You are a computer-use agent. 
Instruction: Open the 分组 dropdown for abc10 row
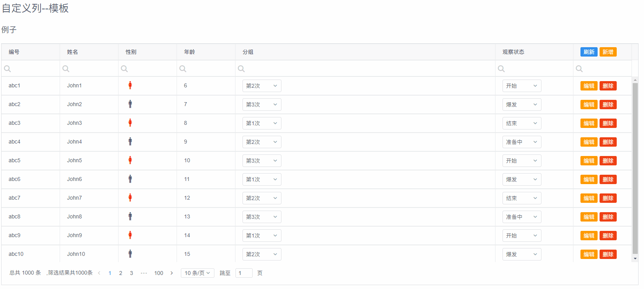(262, 254)
